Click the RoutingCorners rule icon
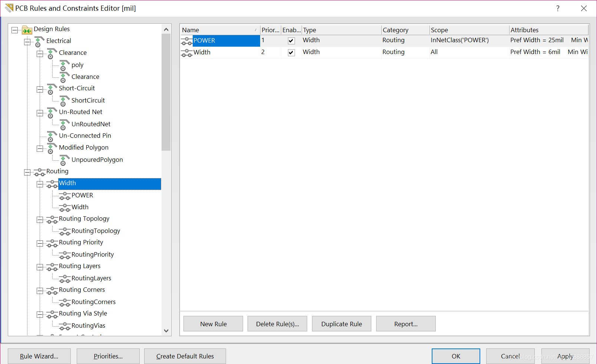The image size is (597, 364). coord(64,303)
